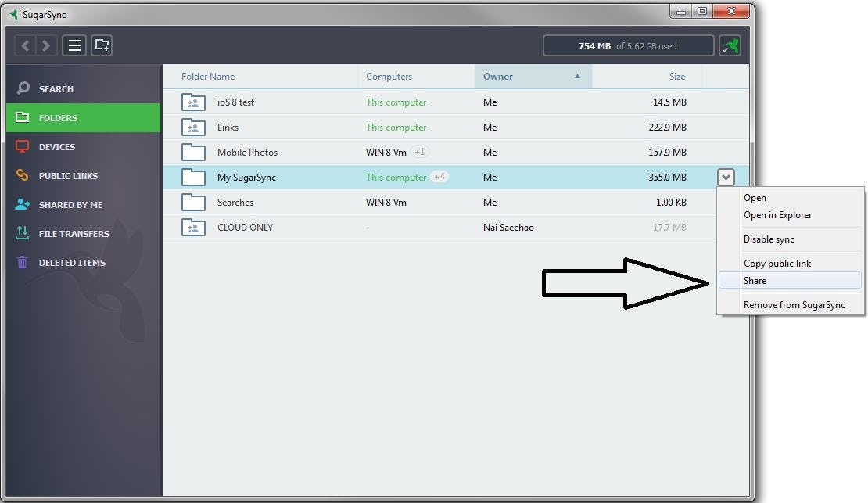The height and width of the screenshot is (503, 868).
Task: Select the 'Mobile Photos' folder name
Action: pos(247,152)
